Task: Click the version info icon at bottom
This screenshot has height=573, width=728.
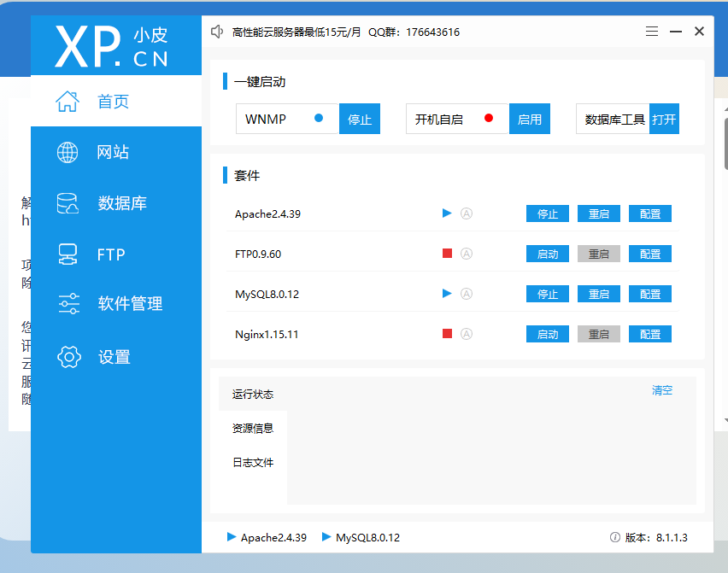Action: 614,538
